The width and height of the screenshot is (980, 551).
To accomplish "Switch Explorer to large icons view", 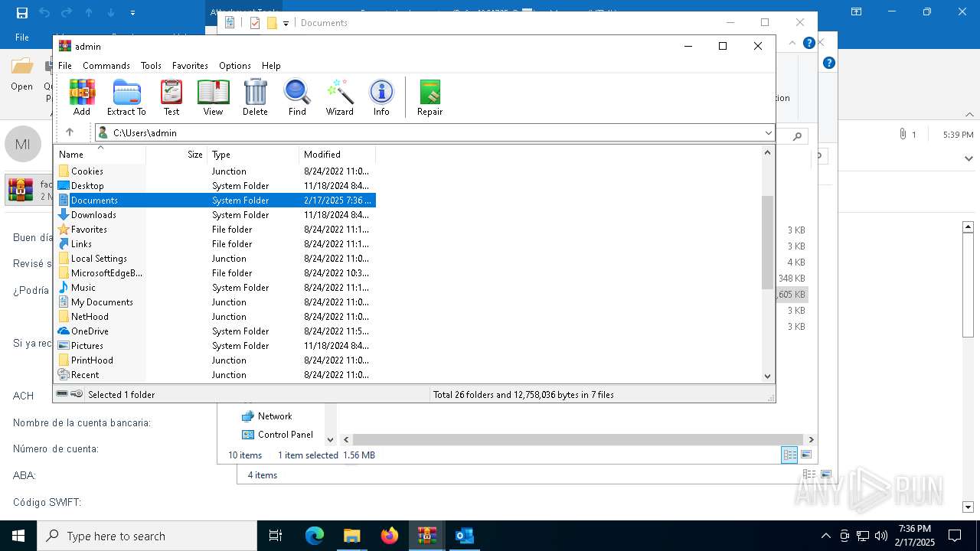I will [805, 455].
